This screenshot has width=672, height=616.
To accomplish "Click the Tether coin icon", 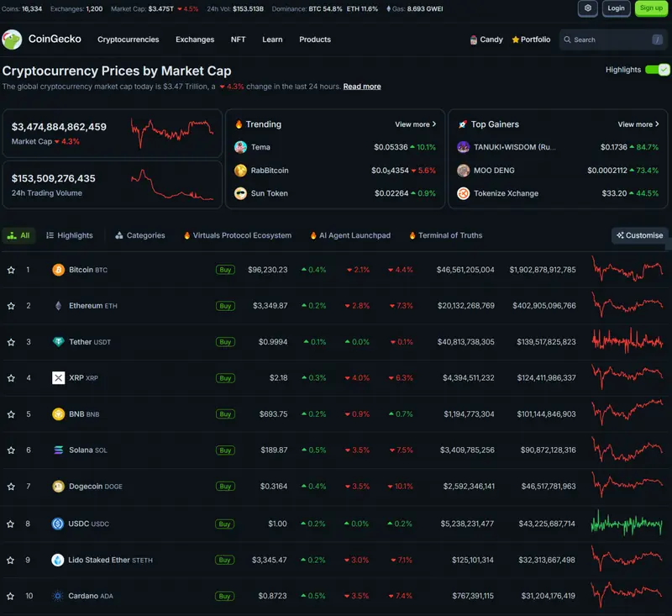I will [x=58, y=342].
